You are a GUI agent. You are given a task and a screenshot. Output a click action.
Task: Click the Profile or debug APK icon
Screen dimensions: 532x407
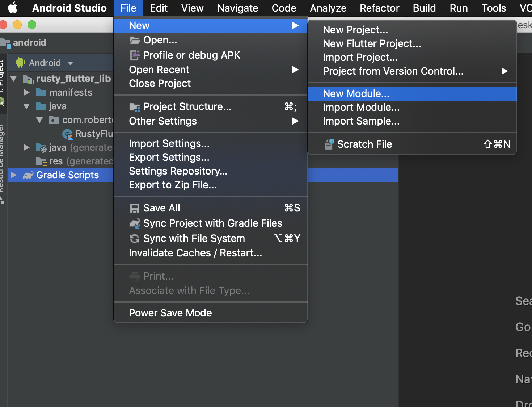click(x=135, y=55)
